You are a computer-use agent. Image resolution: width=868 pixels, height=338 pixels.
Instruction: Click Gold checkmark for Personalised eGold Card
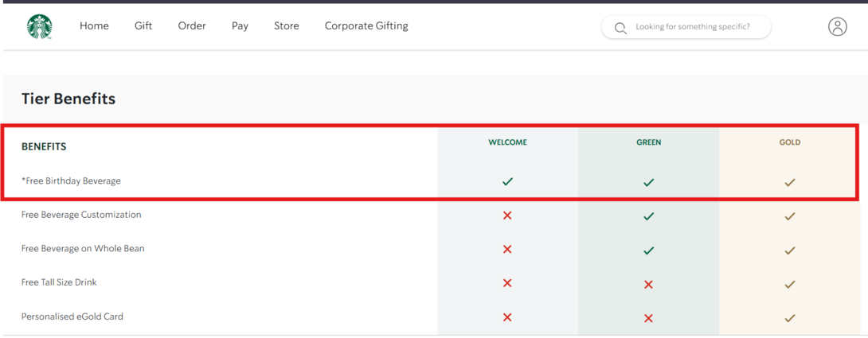pyautogui.click(x=790, y=318)
